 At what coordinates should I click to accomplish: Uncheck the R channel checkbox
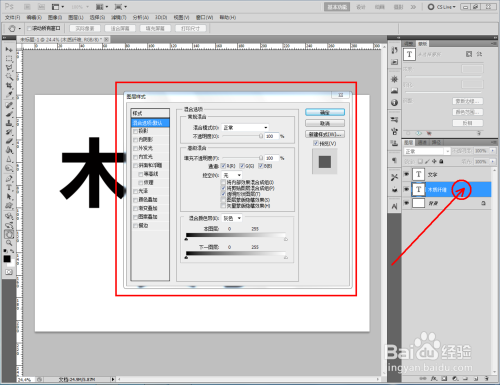point(223,166)
